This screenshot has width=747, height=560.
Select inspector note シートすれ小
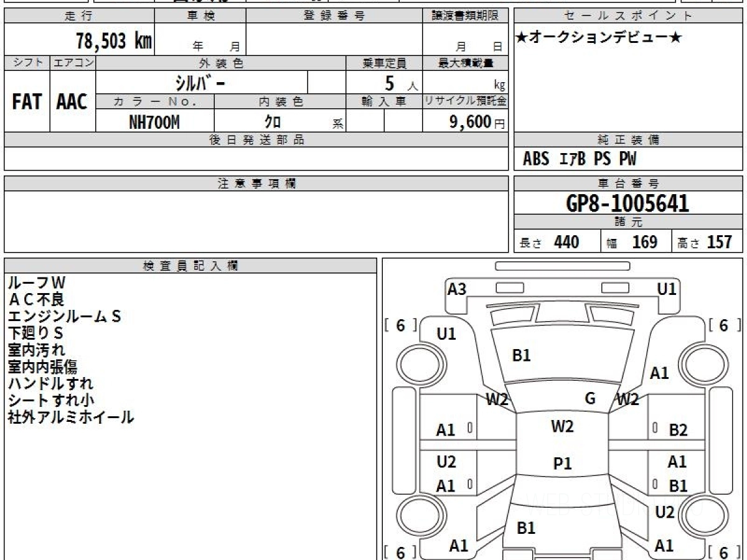click(51, 401)
